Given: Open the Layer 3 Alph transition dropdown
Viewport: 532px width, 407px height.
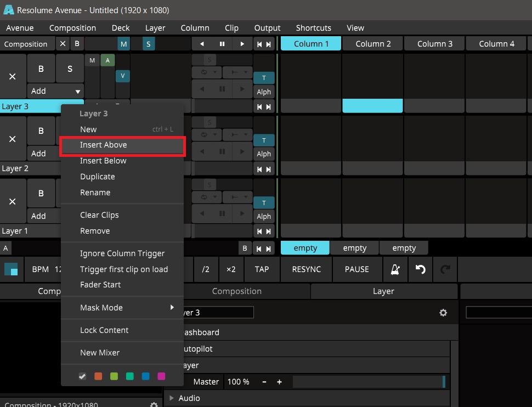Looking at the screenshot, I should (x=264, y=92).
